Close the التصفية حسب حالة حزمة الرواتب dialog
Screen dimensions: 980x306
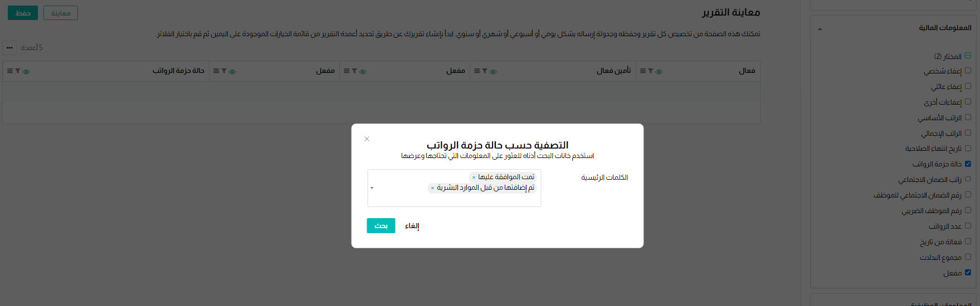click(x=367, y=139)
